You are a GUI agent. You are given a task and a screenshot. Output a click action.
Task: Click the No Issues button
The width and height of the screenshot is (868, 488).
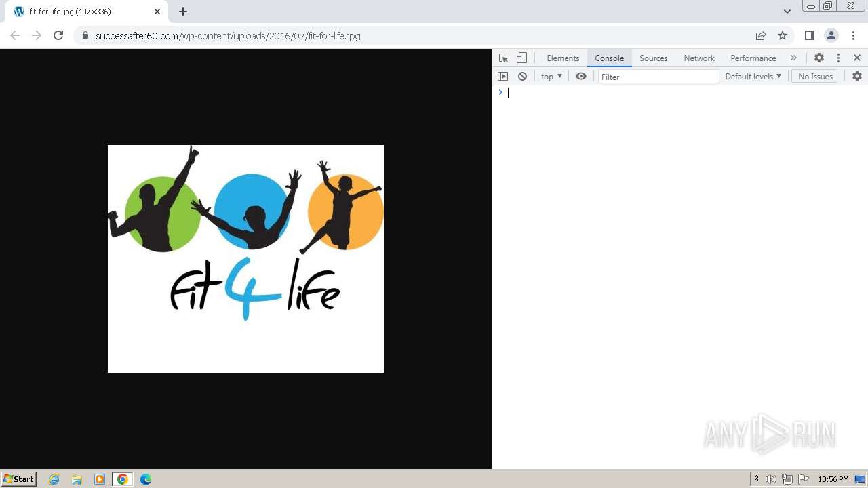815,77
